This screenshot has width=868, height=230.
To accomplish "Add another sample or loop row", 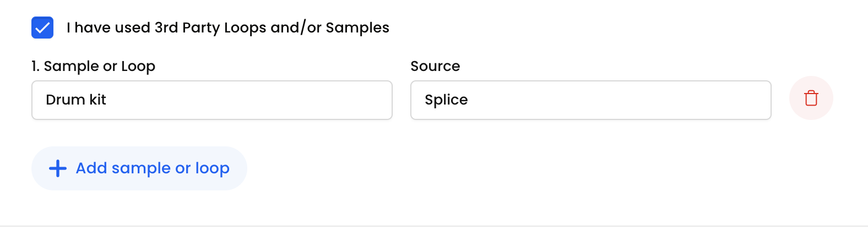I will 139,168.
